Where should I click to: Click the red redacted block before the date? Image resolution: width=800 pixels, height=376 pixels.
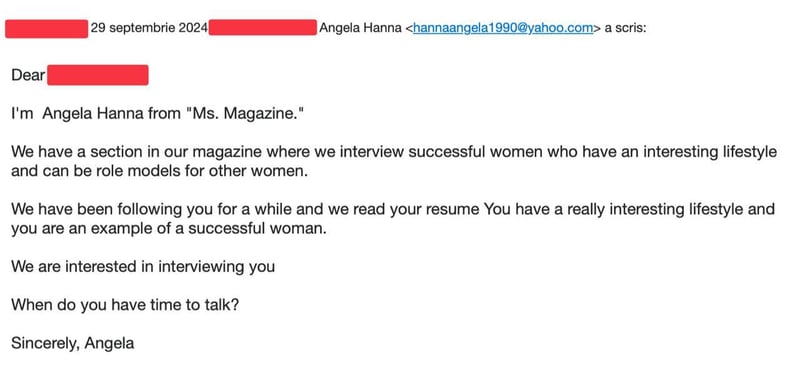(x=46, y=29)
